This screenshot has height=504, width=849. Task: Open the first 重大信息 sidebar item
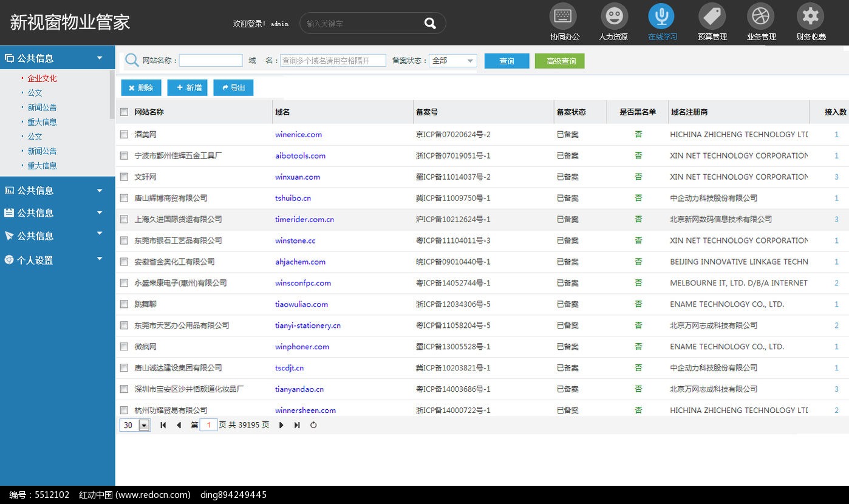click(x=42, y=122)
